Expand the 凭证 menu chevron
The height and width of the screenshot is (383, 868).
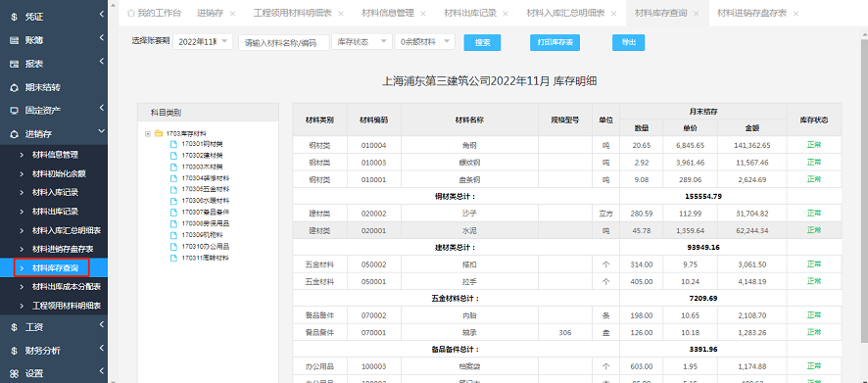tap(101, 15)
